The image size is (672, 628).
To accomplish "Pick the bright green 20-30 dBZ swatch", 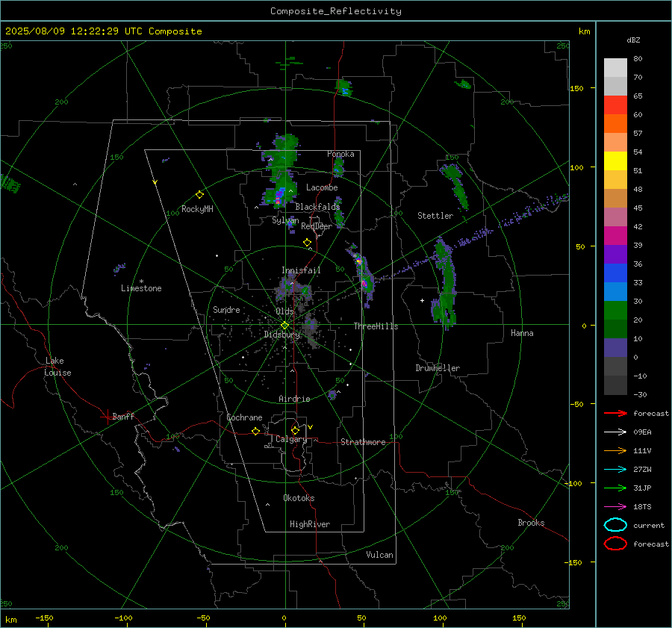I will pyautogui.click(x=615, y=310).
